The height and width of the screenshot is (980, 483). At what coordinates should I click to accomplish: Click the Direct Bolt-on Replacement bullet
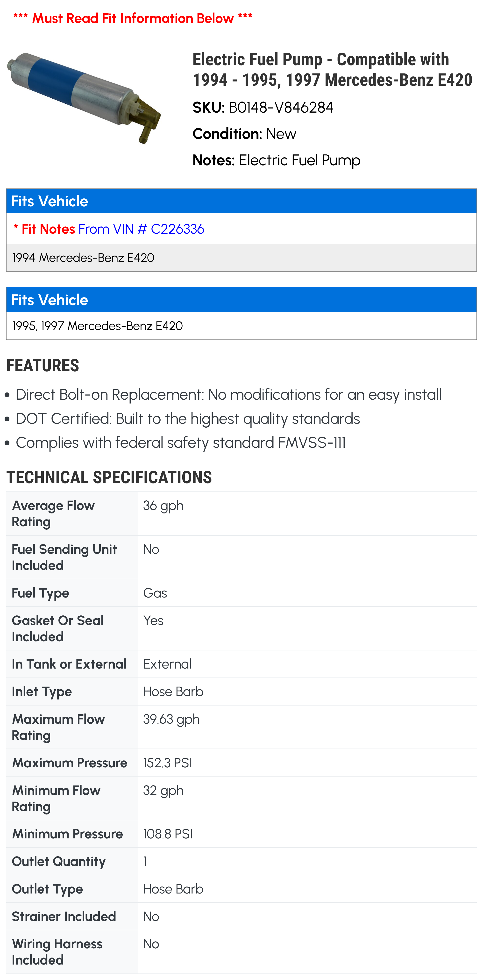[x=228, y=395]
